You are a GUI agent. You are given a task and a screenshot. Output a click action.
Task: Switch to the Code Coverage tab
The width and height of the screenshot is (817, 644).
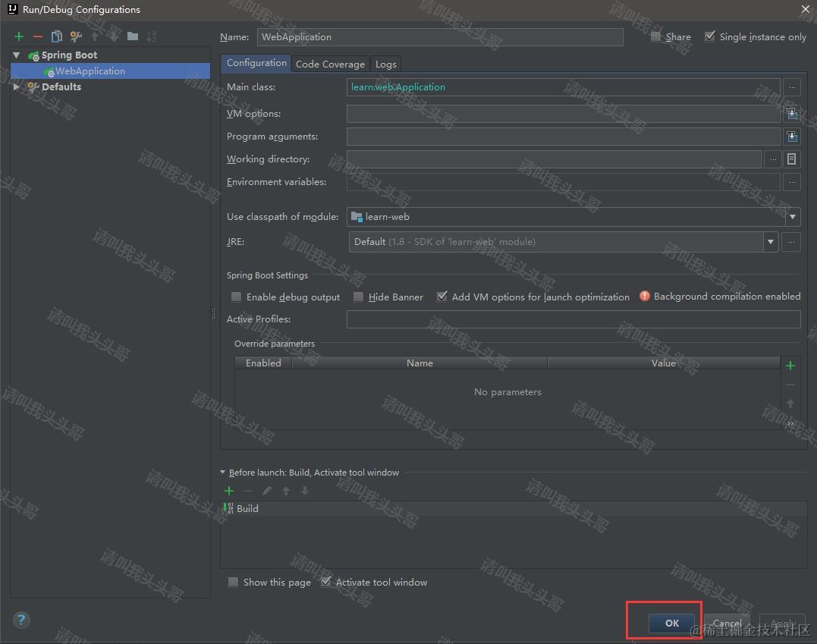point(330,64)
